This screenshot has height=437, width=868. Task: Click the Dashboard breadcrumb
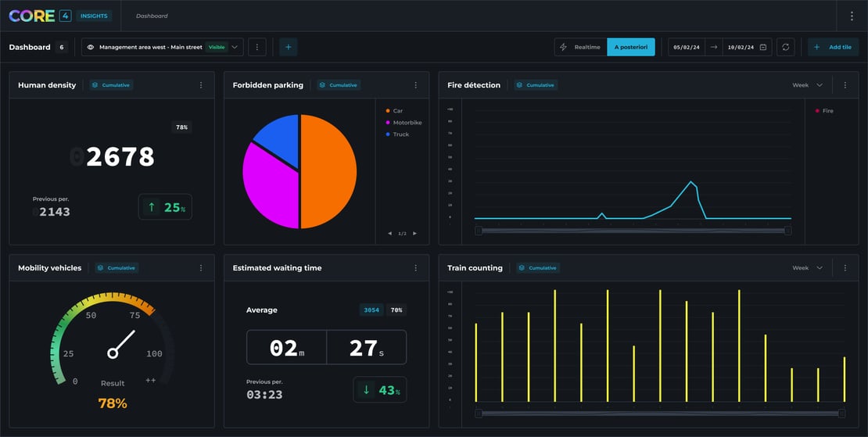tap(152, 16)
